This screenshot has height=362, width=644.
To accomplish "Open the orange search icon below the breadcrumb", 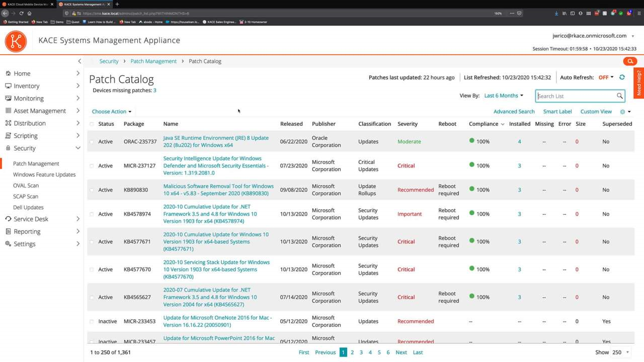I will pyautogui.click(x=629, y=61).
